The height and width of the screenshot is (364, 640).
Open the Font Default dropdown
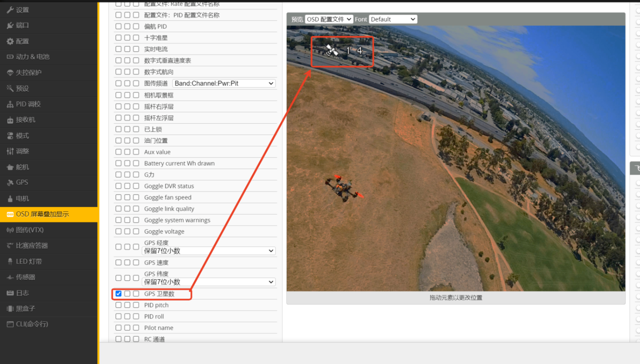tap(393, 19)
